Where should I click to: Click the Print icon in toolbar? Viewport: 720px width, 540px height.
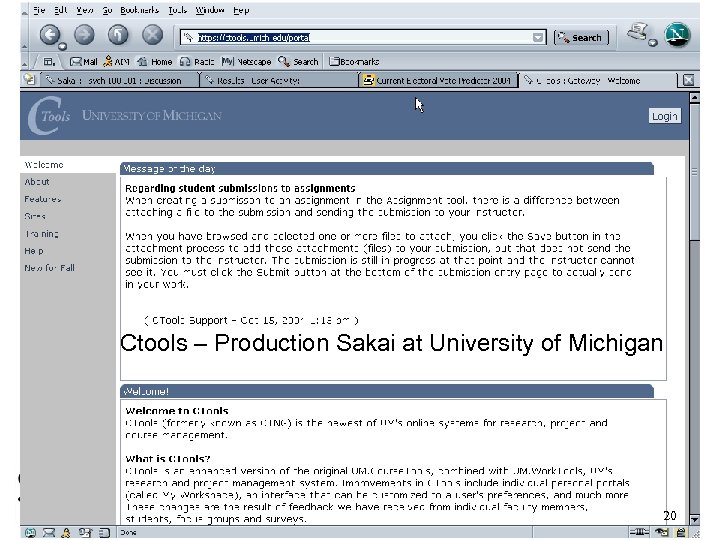coord(638,32)
